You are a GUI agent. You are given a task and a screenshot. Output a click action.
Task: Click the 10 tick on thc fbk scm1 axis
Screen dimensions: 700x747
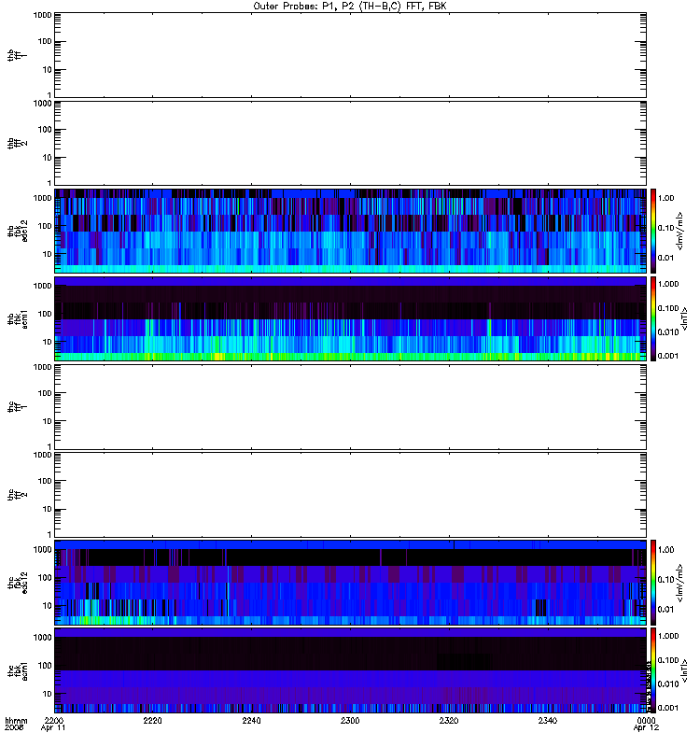tap(47, 694)
